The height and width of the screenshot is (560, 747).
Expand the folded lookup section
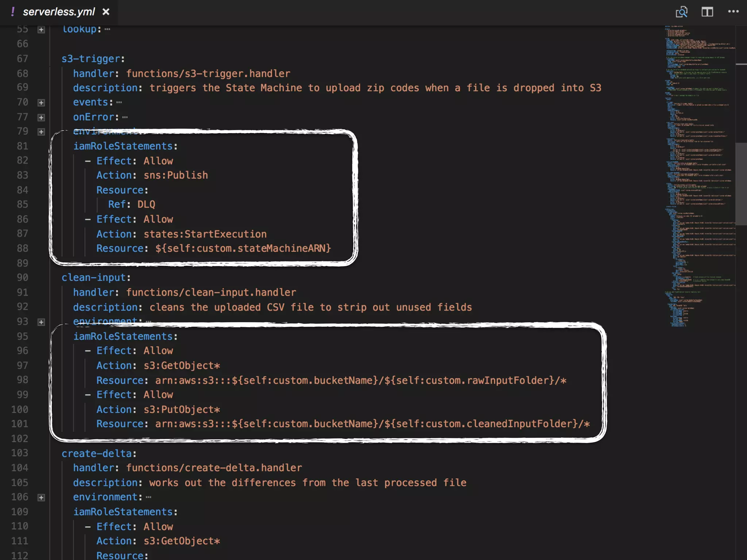coord(41,30)
